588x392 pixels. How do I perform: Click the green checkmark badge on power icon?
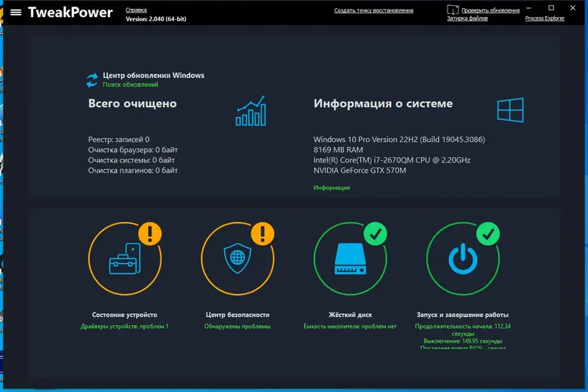click(488, 234)
